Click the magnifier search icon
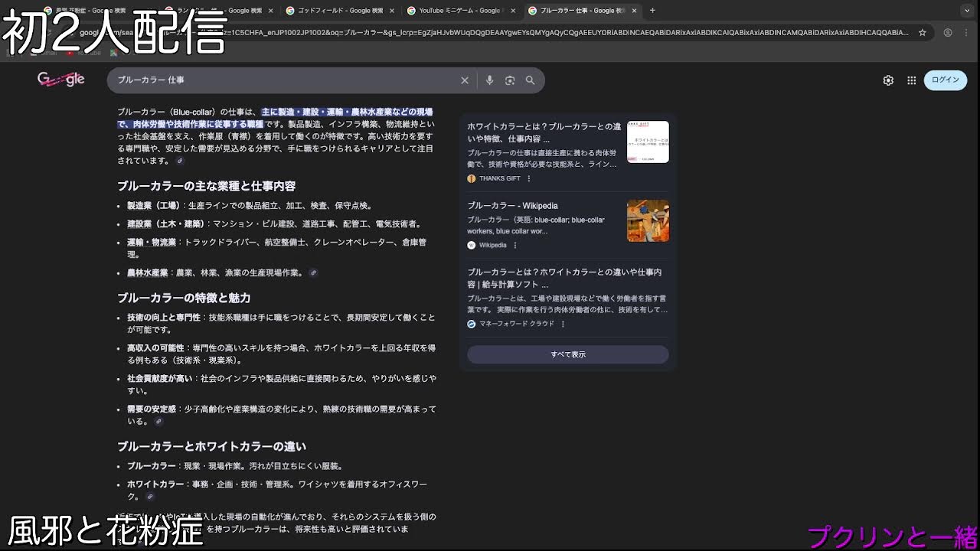The width and height of the screenshot is (980, 551). (530, 80)
